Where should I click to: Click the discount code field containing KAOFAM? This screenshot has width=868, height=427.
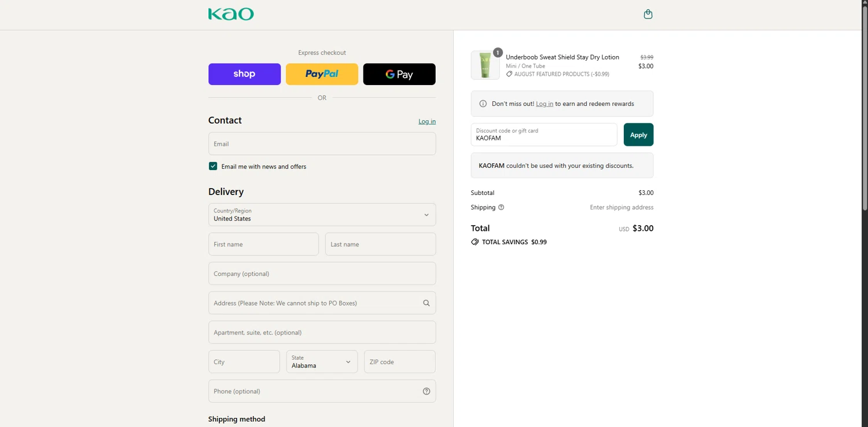coord(544,135)
